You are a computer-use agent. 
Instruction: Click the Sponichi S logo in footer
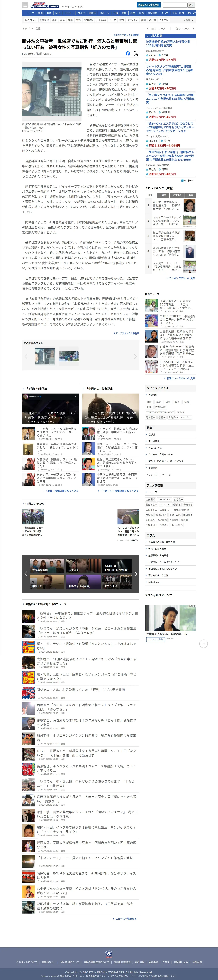(109, 954)
